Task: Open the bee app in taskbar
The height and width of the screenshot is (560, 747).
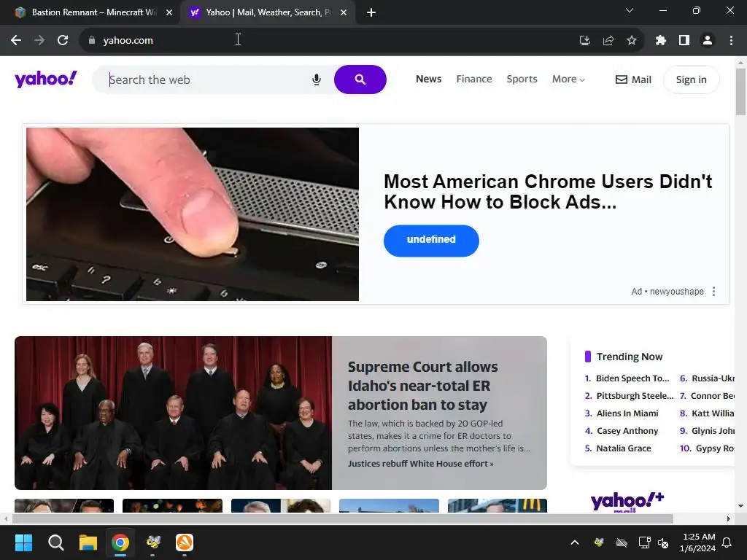Action: point(153,542)
